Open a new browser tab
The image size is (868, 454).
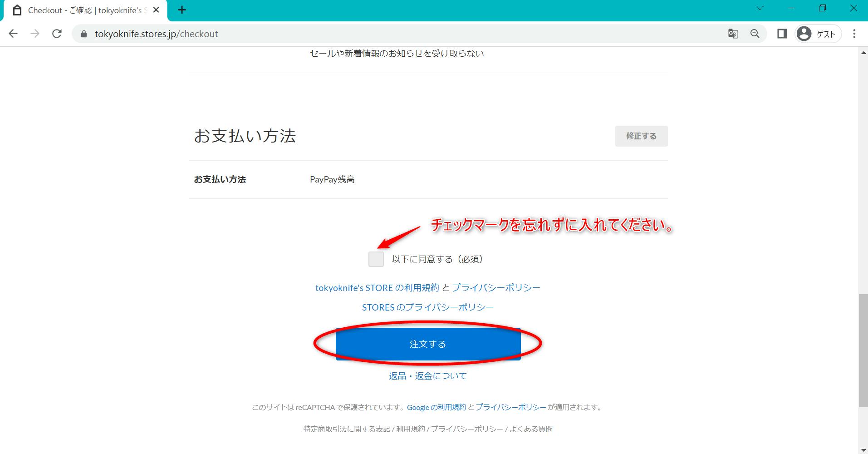182,10
